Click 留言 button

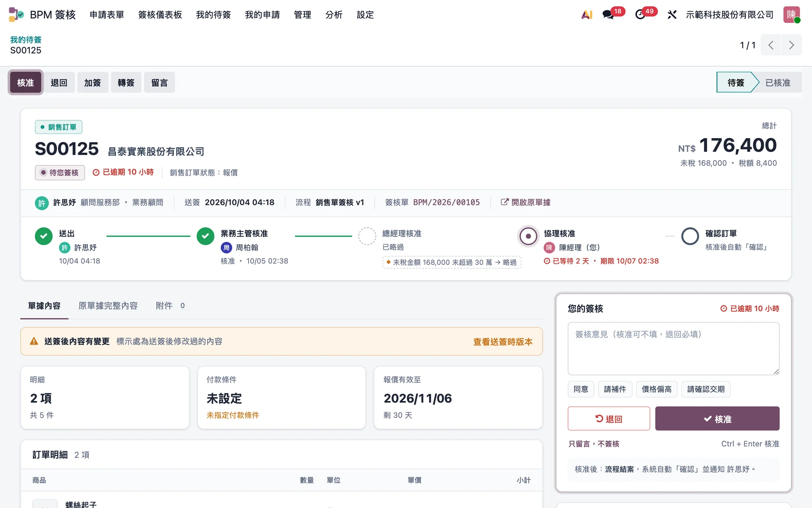pos(159,83)
